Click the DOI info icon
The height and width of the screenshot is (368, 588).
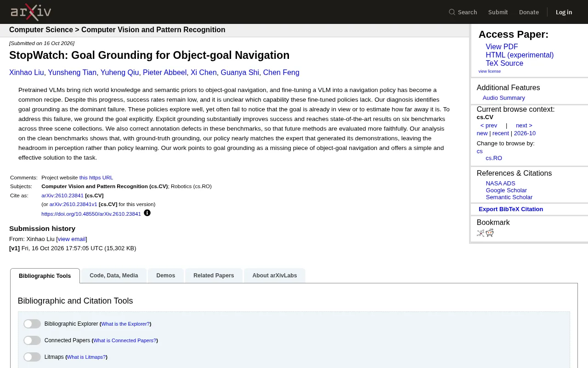click(147, 213)
